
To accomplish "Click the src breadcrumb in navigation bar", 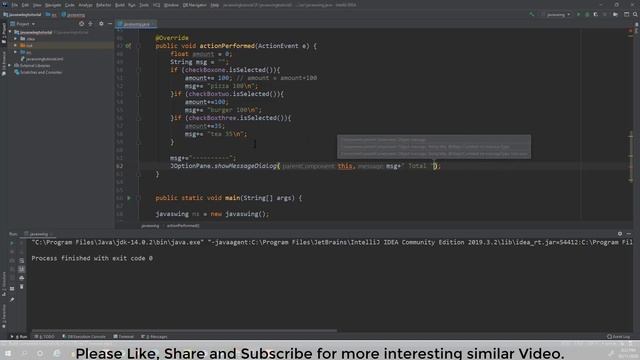I will pos(51,15).
